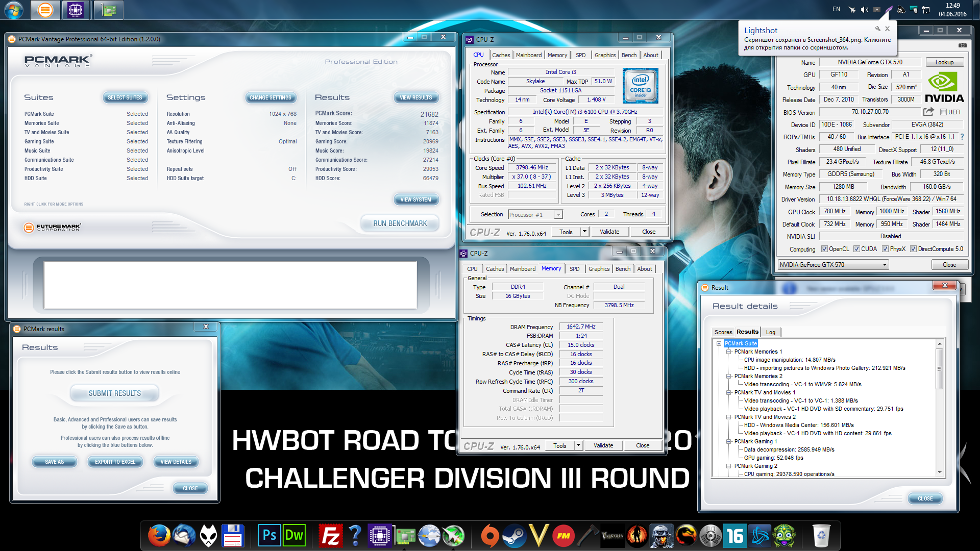Switch to the CPU-Z taskbar button

pos(76,10)
